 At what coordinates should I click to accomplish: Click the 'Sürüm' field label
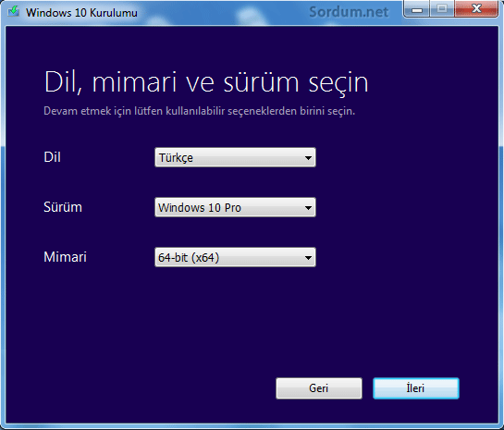[x=63, y=207]
